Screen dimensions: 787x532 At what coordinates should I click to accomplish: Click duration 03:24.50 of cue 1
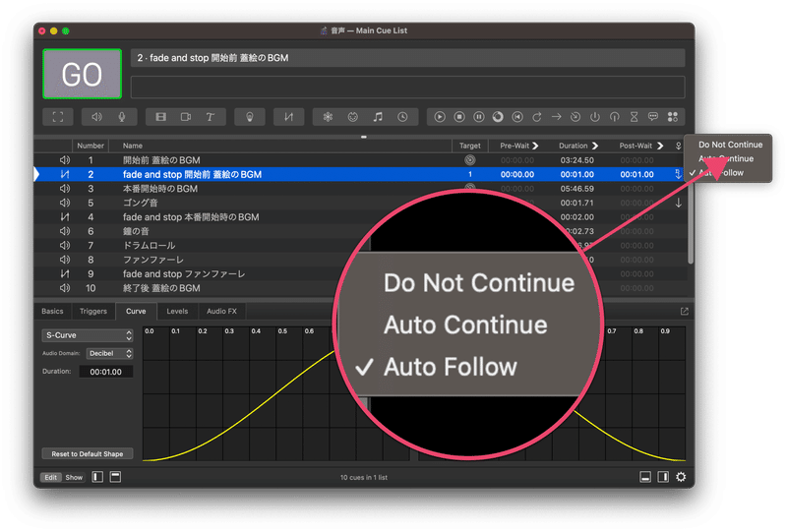point(576,160)
